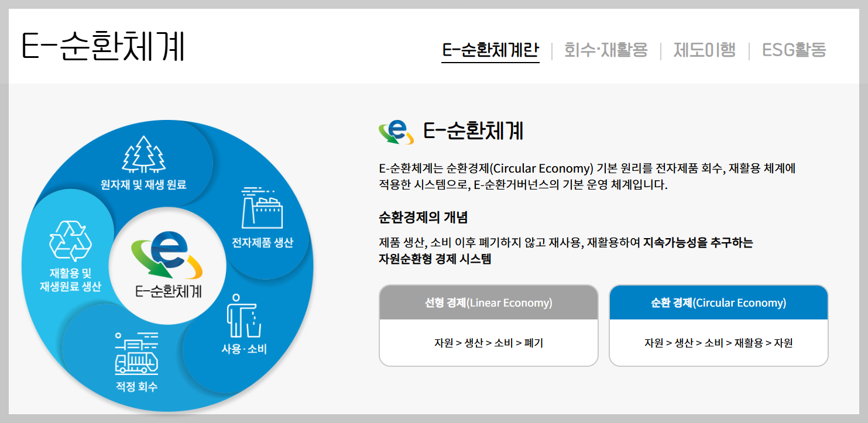Screen dimensions: 868x423
Task: Select the ESG활동 tab
Action: (x=794, y=50)
